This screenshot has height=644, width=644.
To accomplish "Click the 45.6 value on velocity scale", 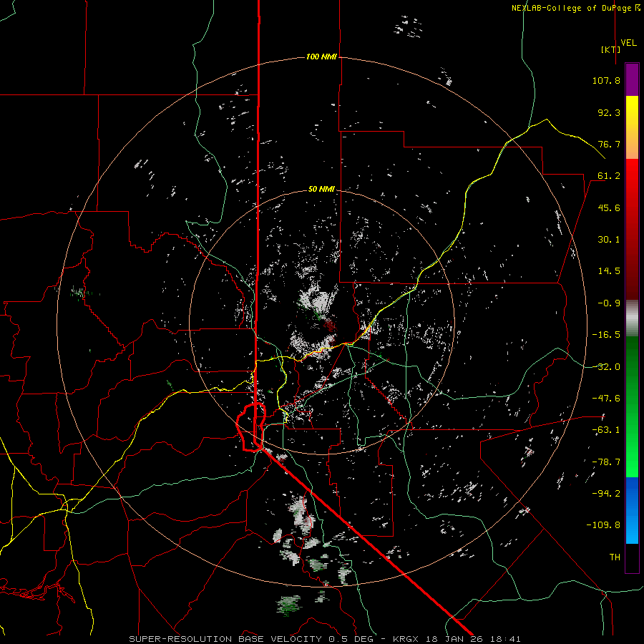I will 609,208.
